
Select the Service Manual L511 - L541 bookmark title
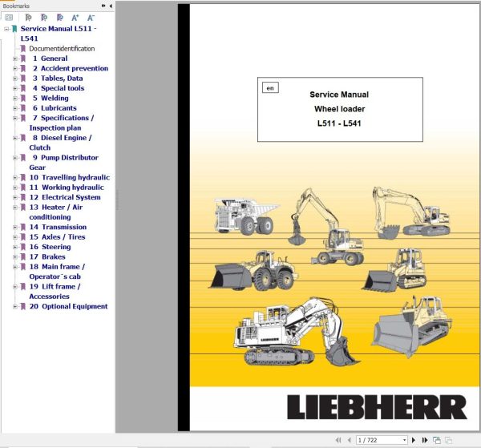tap(59, 34)
